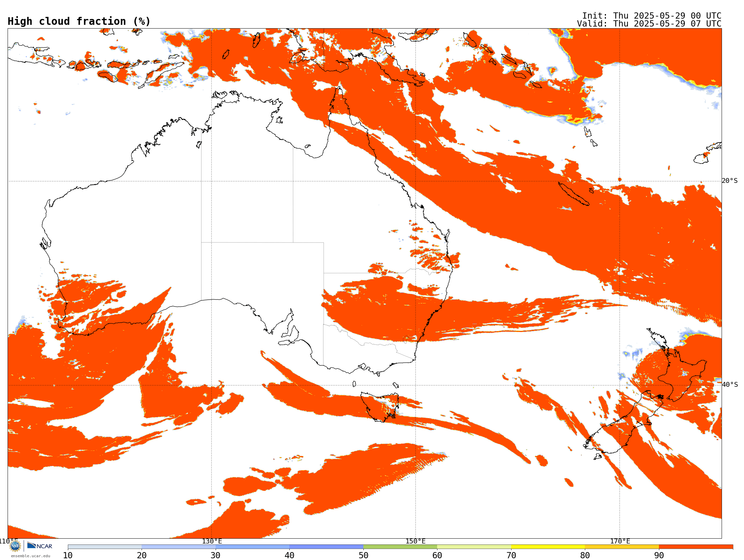Viewport: 744px width, 560px height.
Task: Click the colorbar tick label 50
Action: 363,556
